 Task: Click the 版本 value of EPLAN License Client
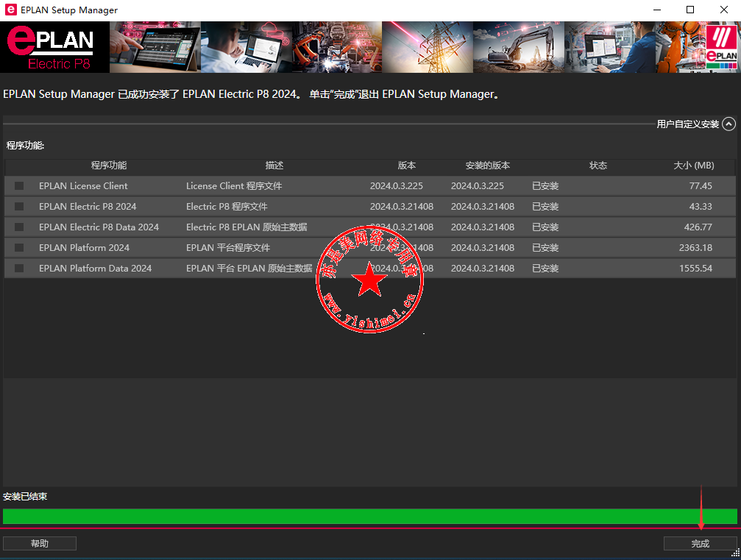tap(396, 185)
